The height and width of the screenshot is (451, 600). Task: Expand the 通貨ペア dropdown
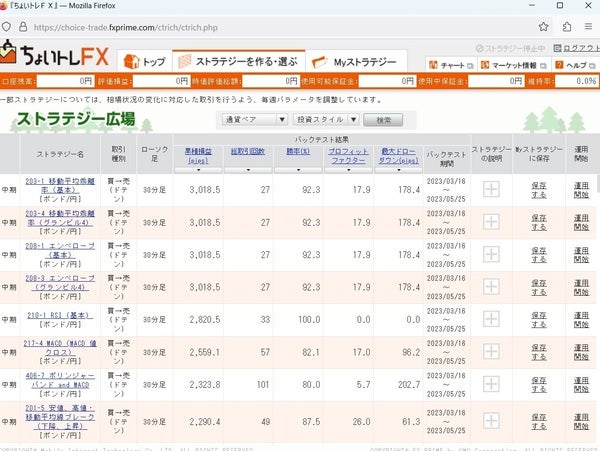tap(254, 120)
